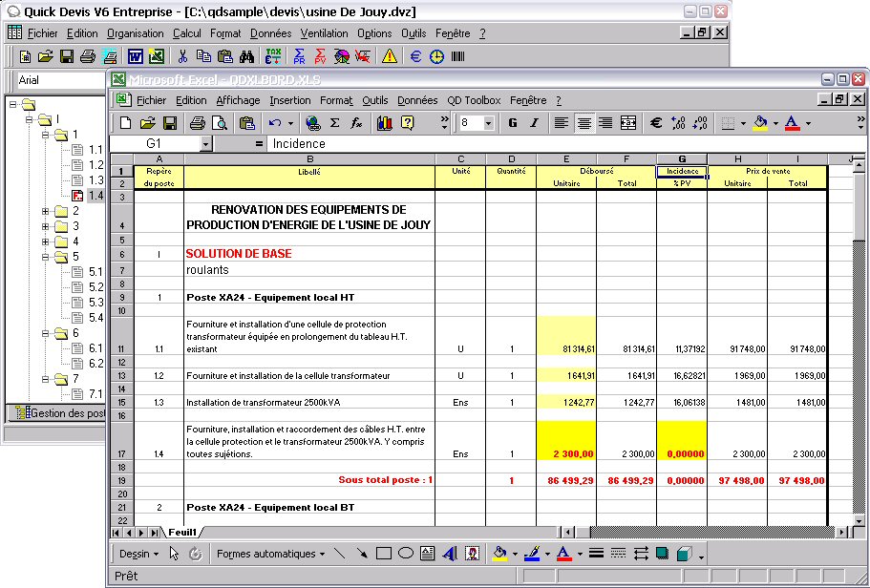This screenshot has height=588, width=870.
Task: Expand tree node 2 in sidebar
Action: coord(47,211)
